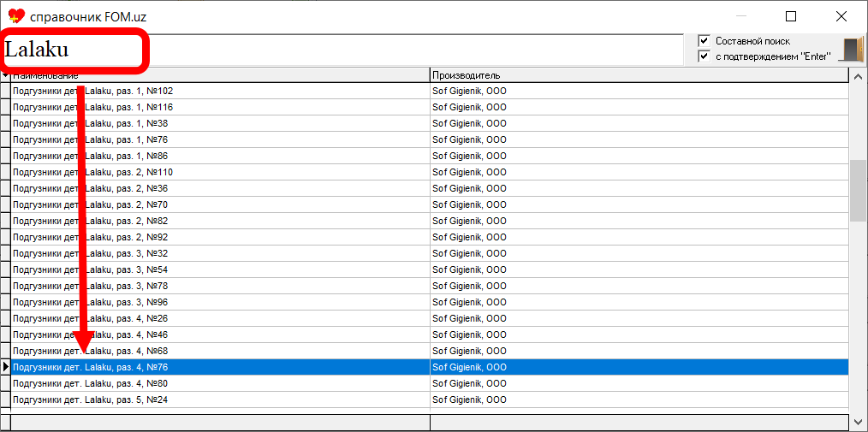This screenshot has height=432, width=868.
Task: Sort by the Наименование column header
Action: pos(220,76)
